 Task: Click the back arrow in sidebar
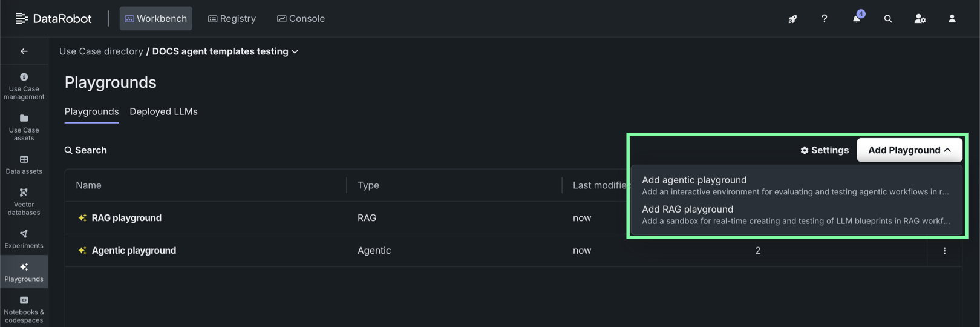click(24, 51)
